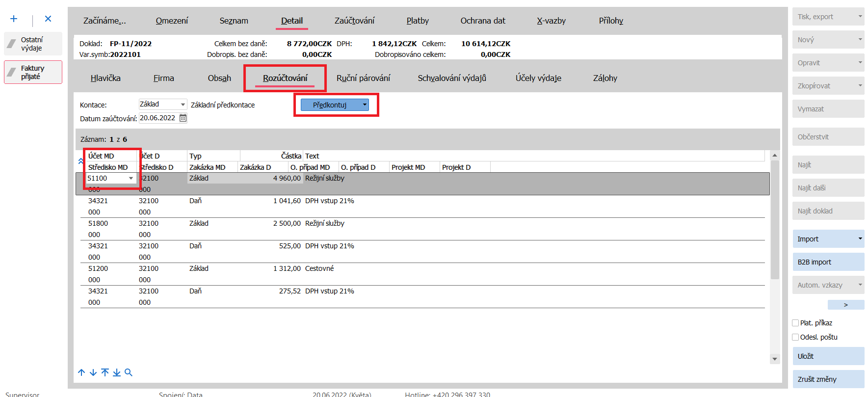Jump to last record arrow icon
The image size is (868, 397).
pyautogui.click(x=117, y=372)
